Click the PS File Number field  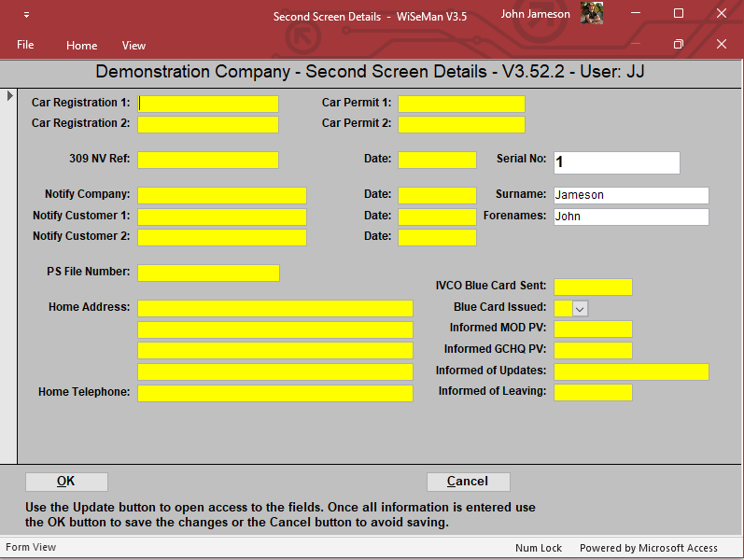(208, 273)
